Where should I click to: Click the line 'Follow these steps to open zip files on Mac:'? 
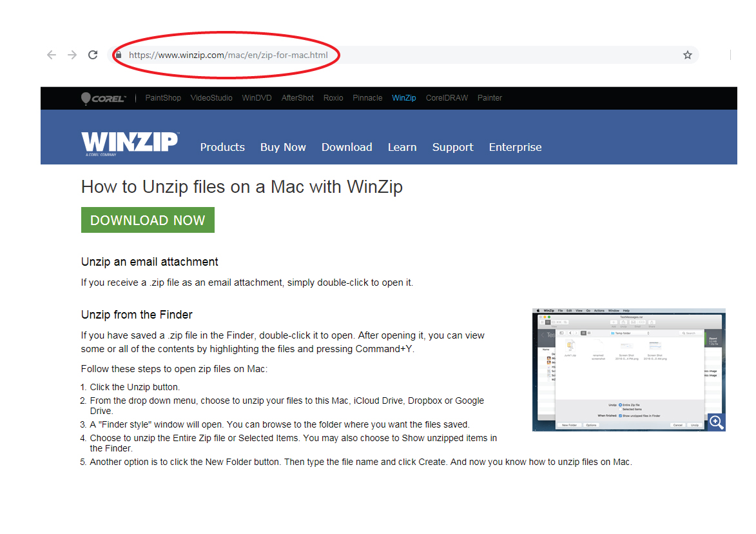click(174, 369)
